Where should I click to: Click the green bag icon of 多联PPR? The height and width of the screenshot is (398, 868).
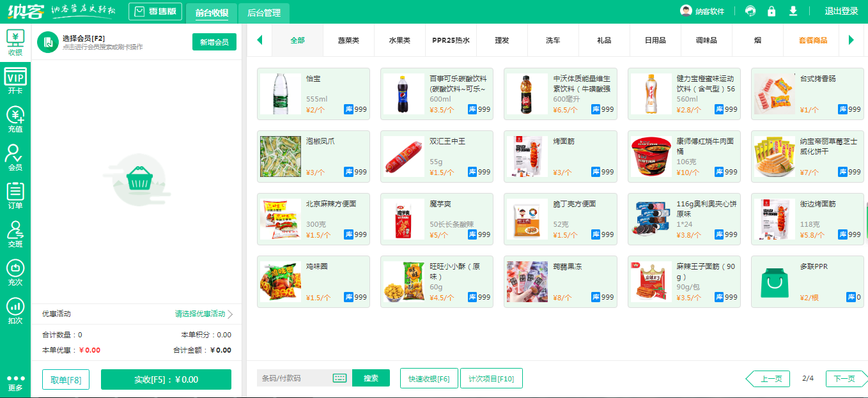point(775,282)
